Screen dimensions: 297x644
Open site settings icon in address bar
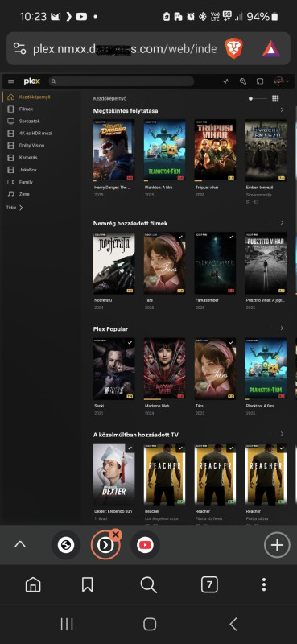pyautogui.click(x=19, y=48)
